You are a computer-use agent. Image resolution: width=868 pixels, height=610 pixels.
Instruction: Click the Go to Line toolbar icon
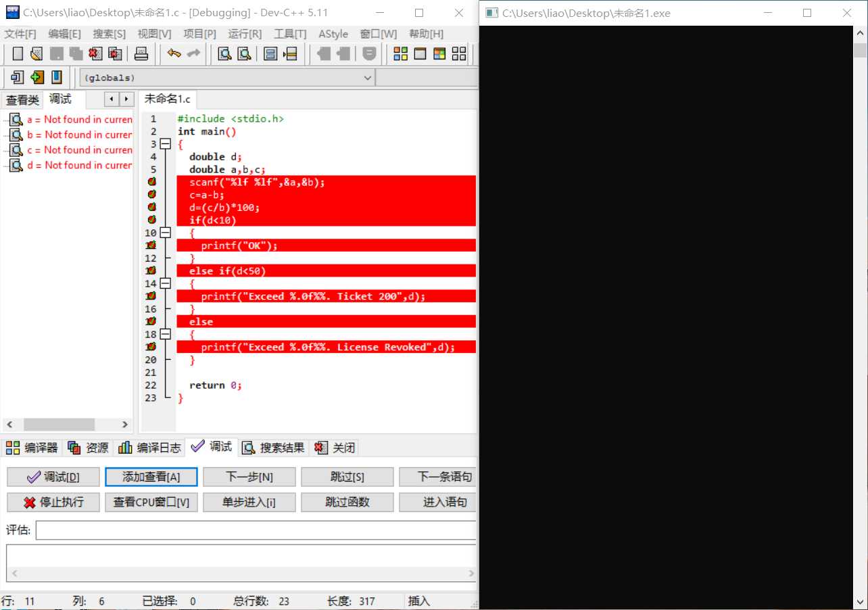(x=290, y=53)
